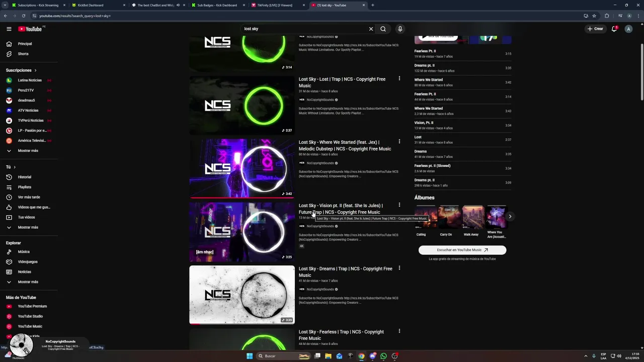
Task: Open YouTube Studio
Action: [29, 316]
